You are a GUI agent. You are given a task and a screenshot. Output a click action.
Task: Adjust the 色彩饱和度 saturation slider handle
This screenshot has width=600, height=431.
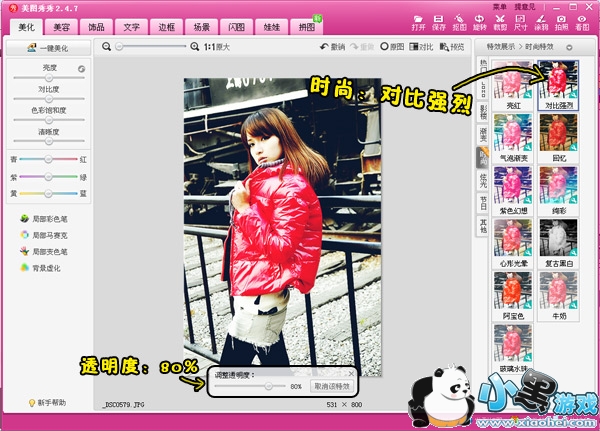click(x=49, y=120)
